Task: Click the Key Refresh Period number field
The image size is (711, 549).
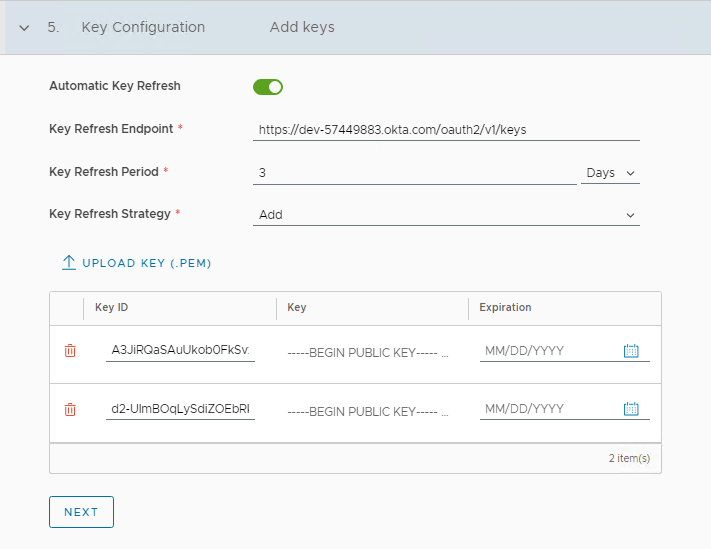Action: coord(414,173)
